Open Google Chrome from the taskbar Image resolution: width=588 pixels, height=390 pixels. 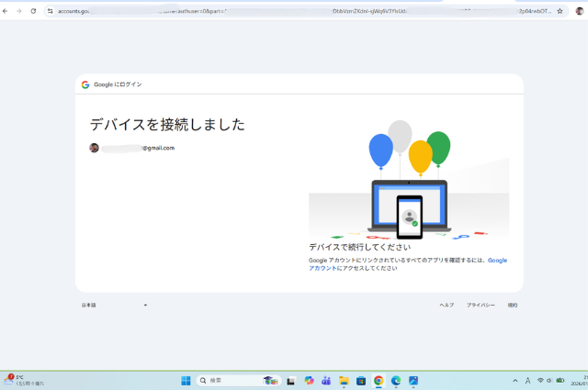click(379, 381)
